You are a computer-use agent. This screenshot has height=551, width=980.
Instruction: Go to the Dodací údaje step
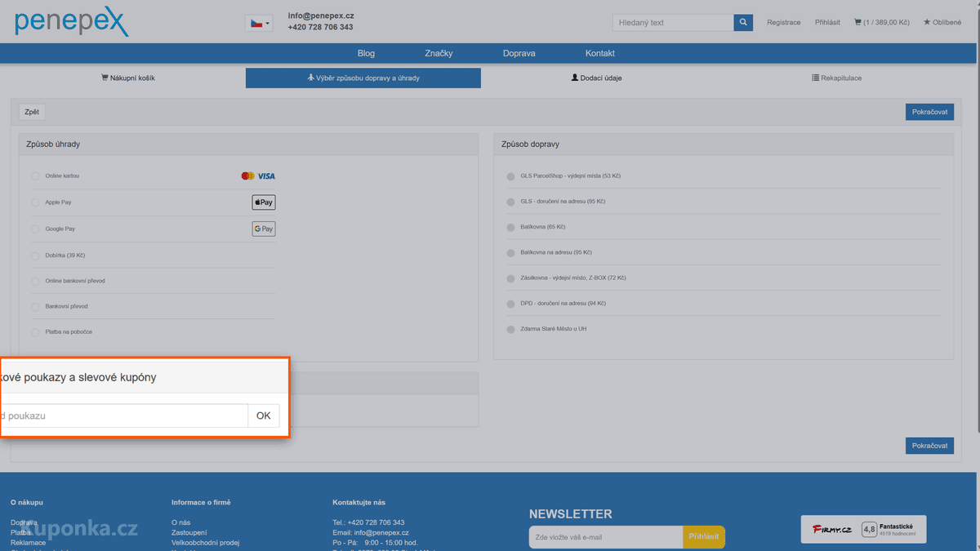[x=597, y=78]
